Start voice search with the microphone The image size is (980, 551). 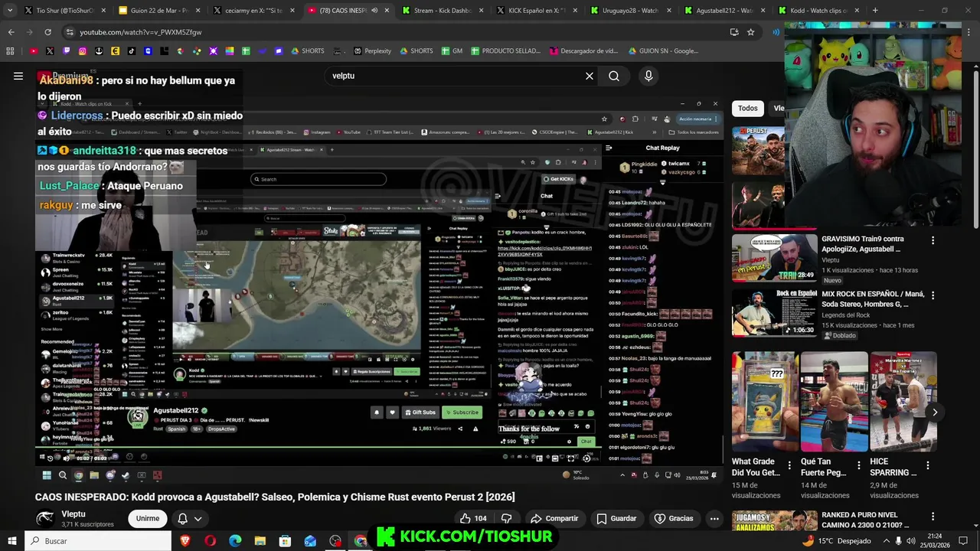click(x=648, y=76)
